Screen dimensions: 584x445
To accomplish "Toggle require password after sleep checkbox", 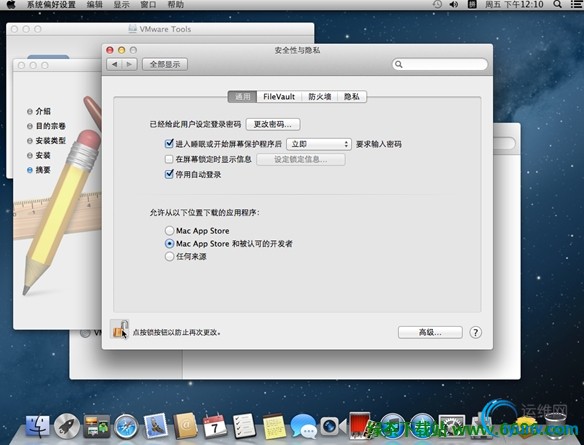I will pos(169,144).
